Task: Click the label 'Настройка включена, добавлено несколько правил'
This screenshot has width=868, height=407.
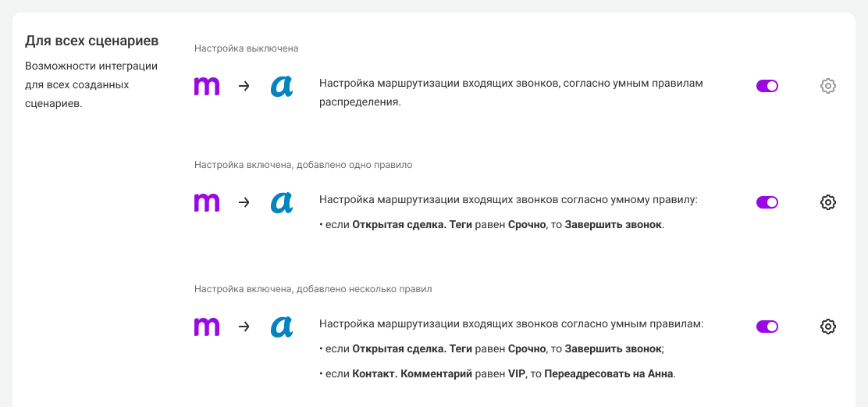Action: [x=313, y=289]
